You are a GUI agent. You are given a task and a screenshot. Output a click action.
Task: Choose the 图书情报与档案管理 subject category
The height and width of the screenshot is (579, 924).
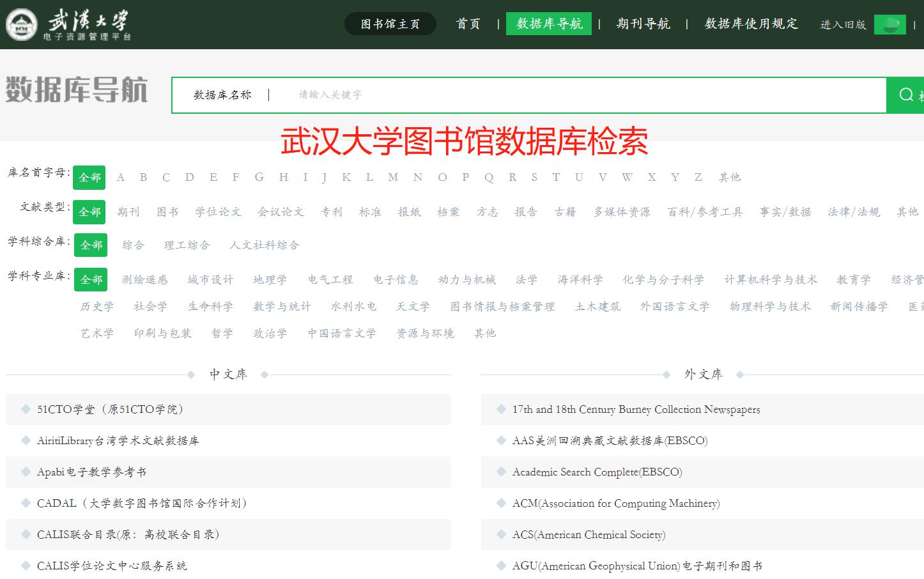(x=502, y=306)
